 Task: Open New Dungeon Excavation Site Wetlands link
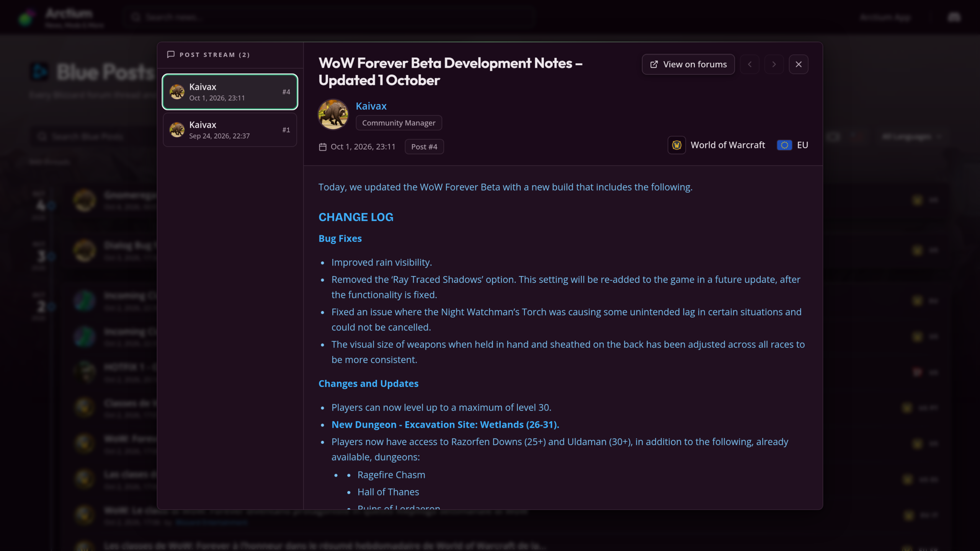coord(445,424)
